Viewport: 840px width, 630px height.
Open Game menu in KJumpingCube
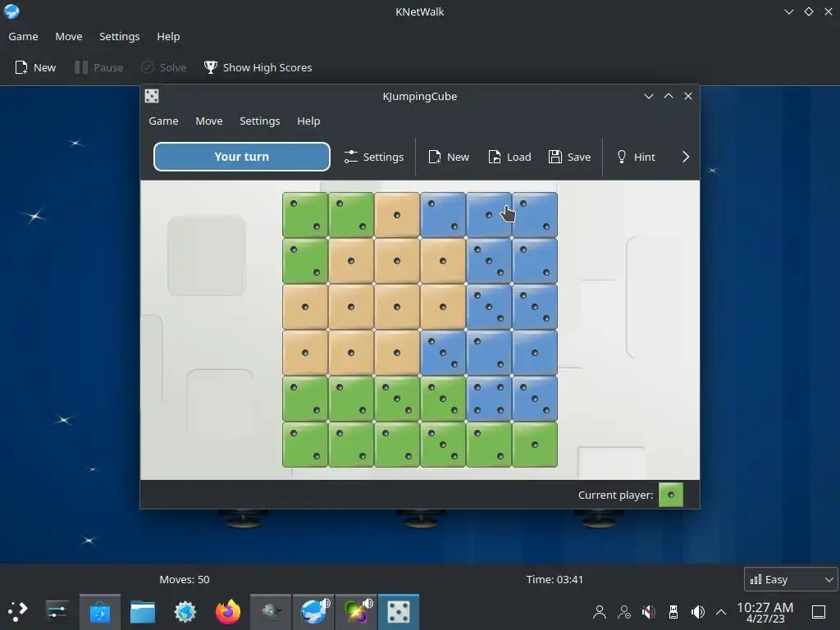click(163, 121)
